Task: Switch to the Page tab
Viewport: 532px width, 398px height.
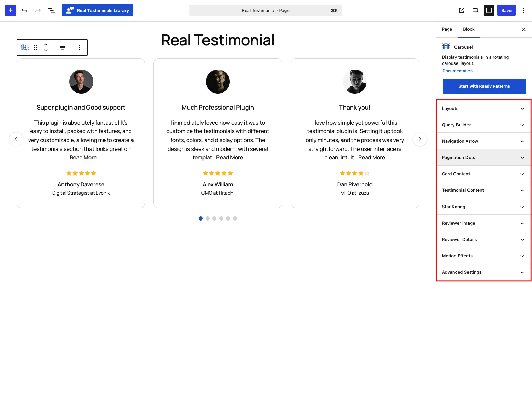Action: point(447,29)
